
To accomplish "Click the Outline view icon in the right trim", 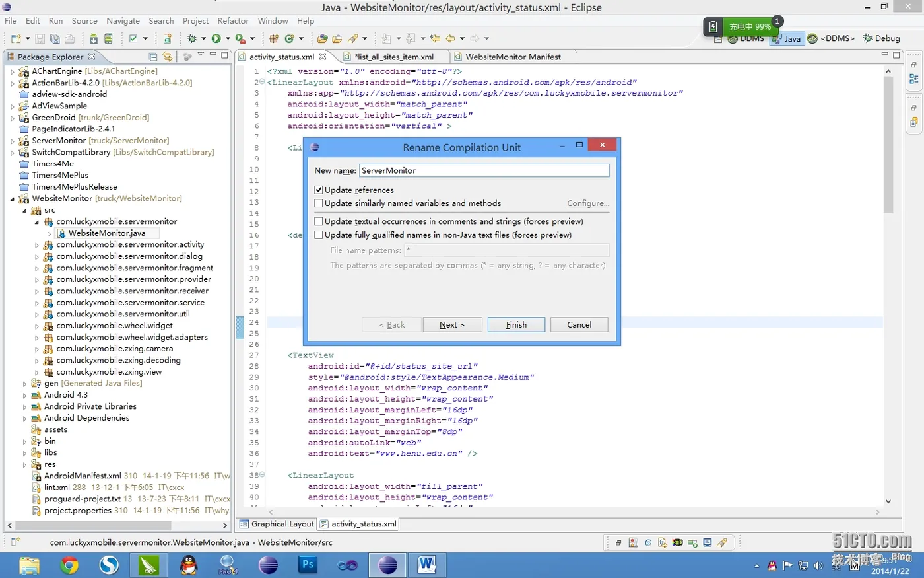I will 914,79.
